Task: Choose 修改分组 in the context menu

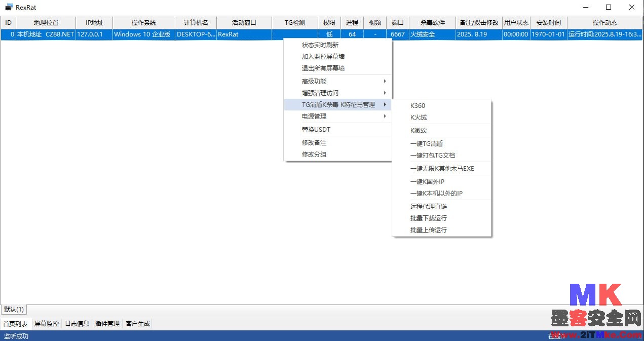Action: [314, 155]
